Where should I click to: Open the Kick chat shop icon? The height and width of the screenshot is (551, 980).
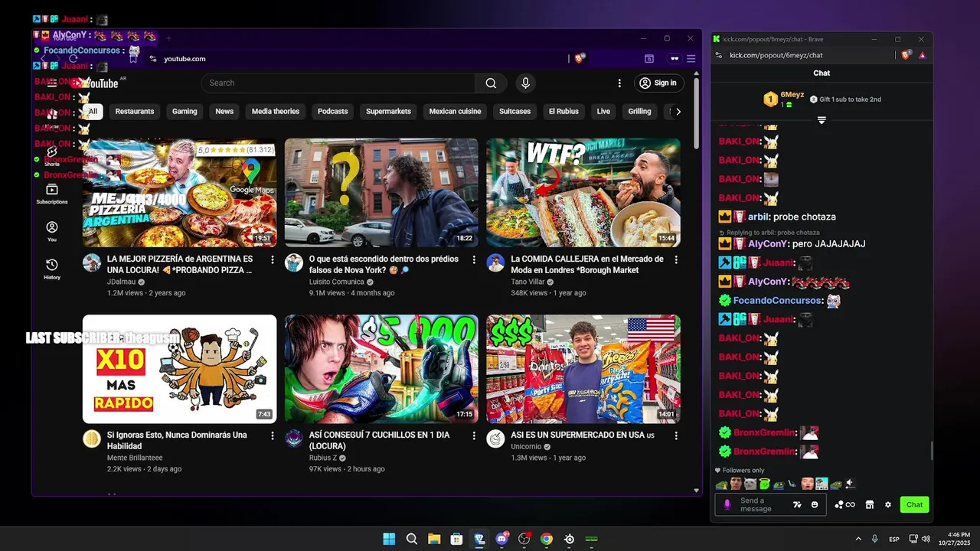tap(869, 504)
